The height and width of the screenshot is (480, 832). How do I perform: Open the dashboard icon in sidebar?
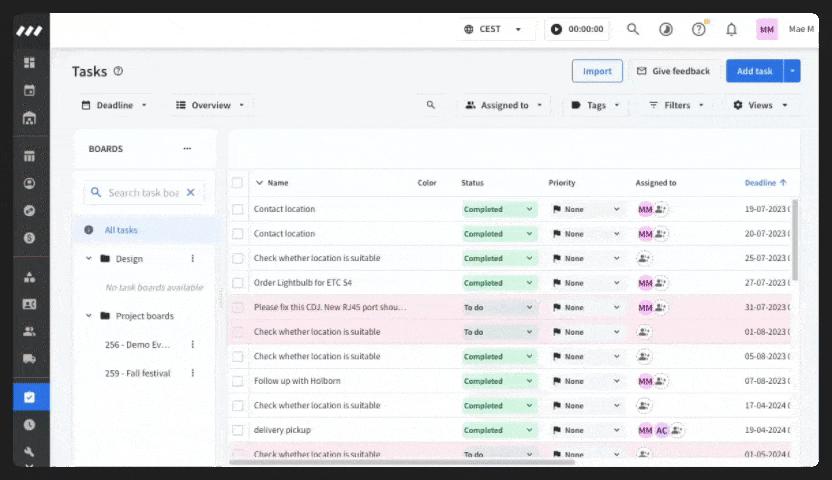click(x=30, y=63)
